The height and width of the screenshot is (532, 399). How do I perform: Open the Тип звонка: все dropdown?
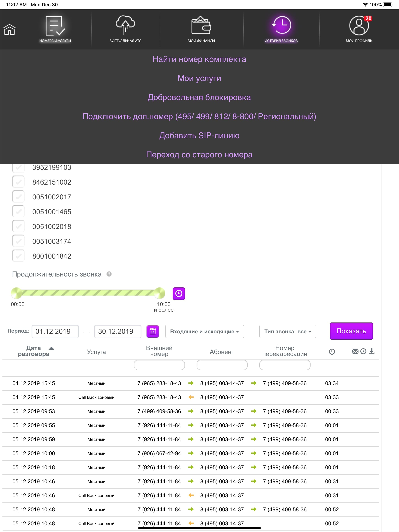288,331
